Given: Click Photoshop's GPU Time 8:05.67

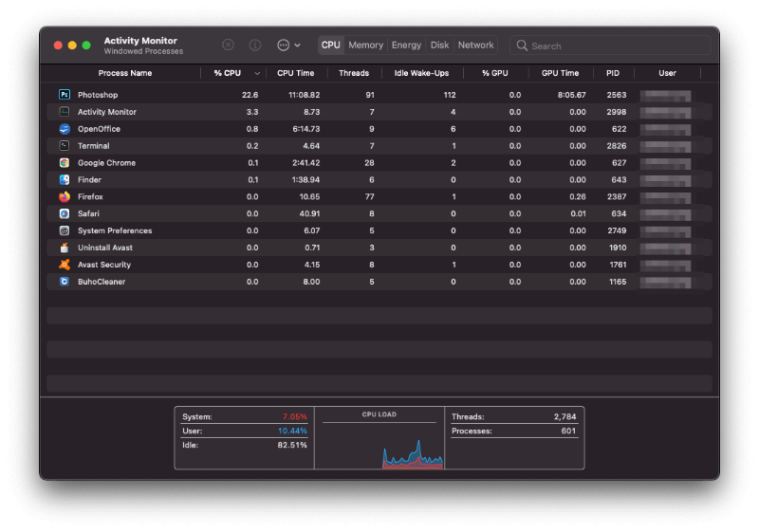Looking at the screenshot, I should (572, 95).
